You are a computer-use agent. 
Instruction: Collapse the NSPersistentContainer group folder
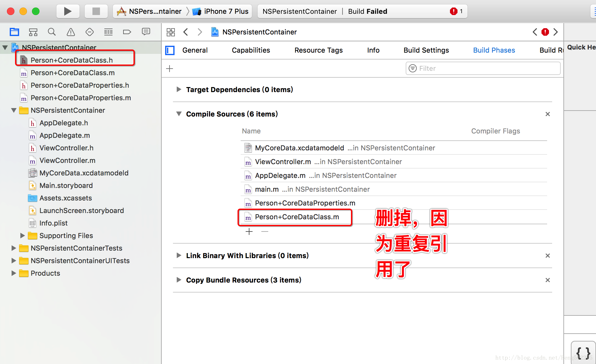click(x=14, y=110)
